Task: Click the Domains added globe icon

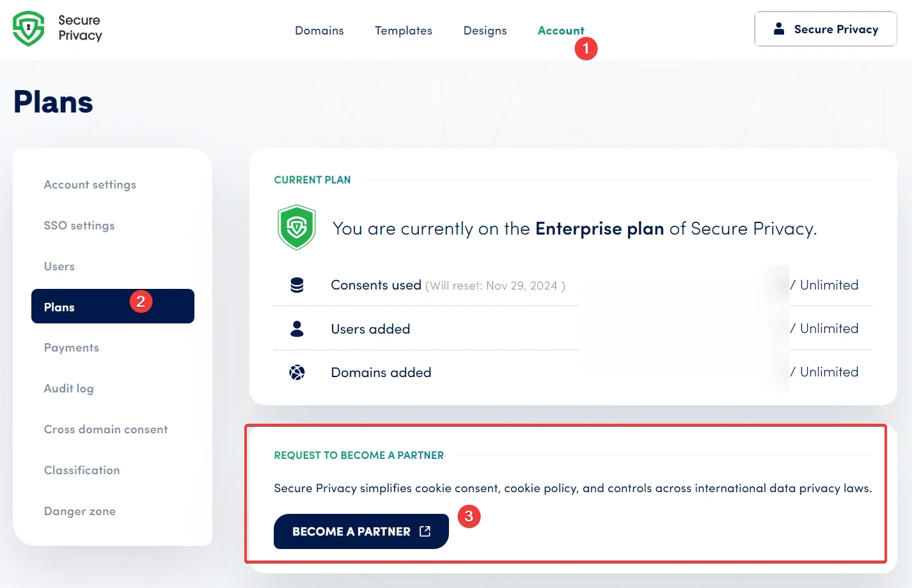Action: (296, 371)
